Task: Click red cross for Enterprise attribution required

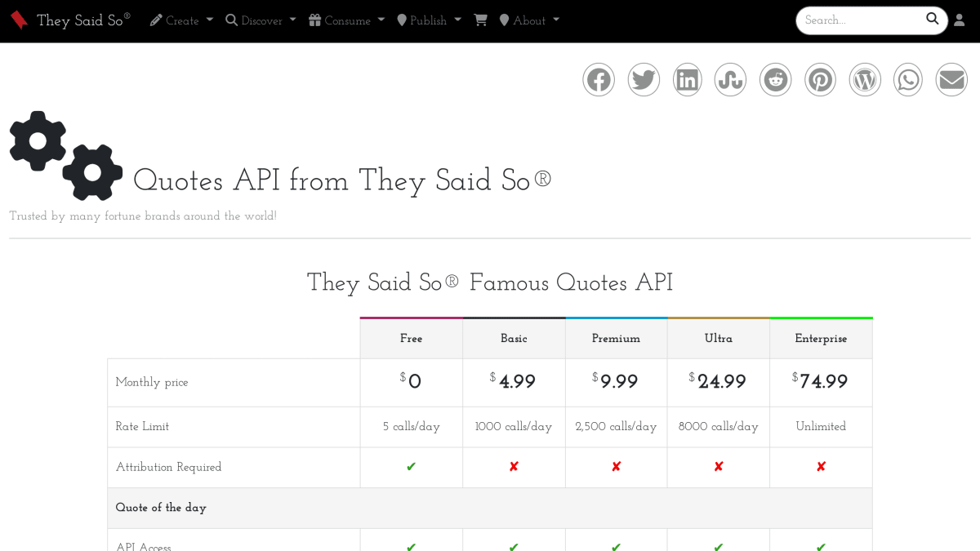Action: [821, 467]
